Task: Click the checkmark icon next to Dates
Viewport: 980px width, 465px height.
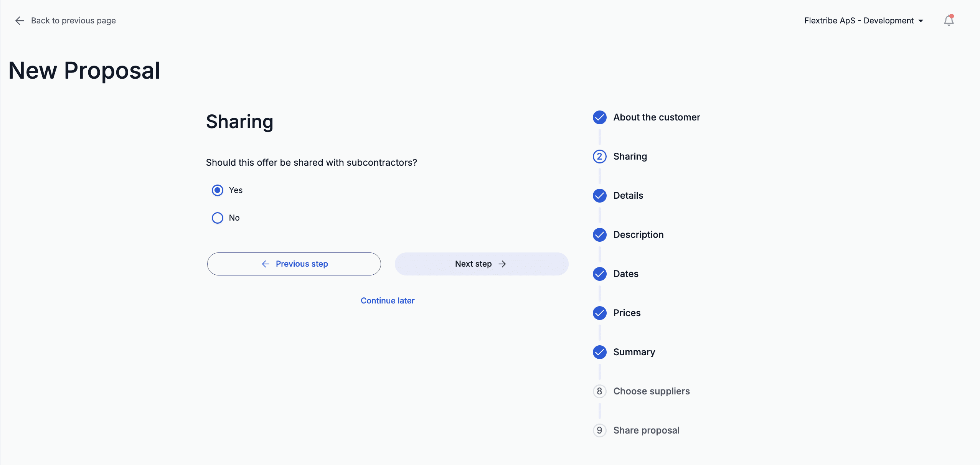Action: coord(599,274)
